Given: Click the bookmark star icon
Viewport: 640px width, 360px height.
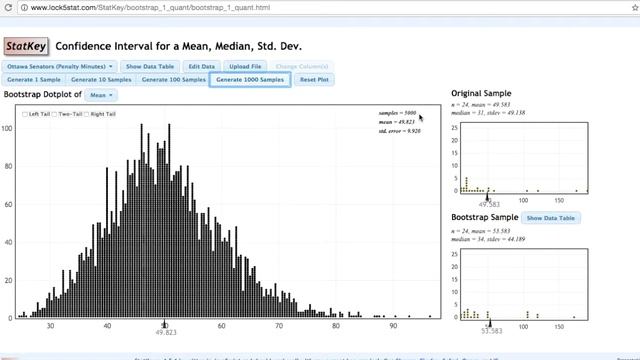Looking at the screenshot, I should click(636, 7).
